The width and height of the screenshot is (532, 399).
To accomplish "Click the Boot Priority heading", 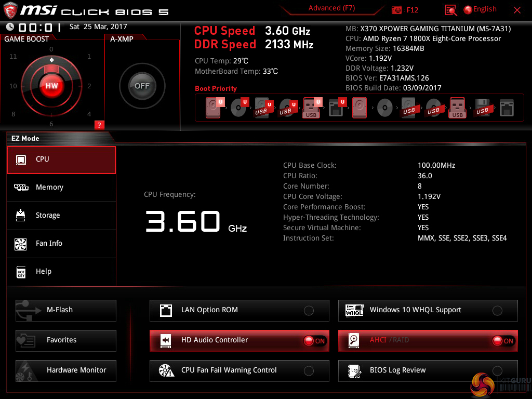I will pyautogui.click(x=216, y=88).
